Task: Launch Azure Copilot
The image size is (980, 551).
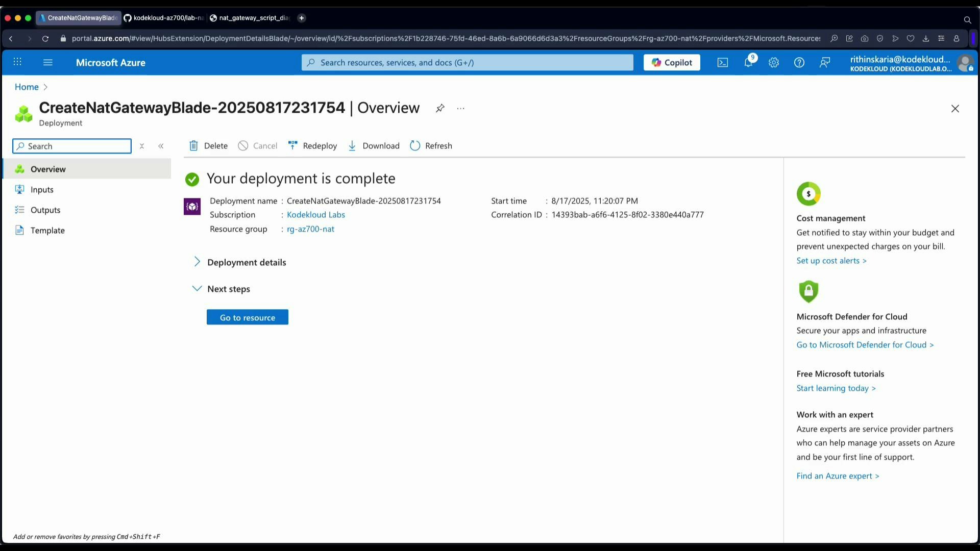Action: point(672,62)
